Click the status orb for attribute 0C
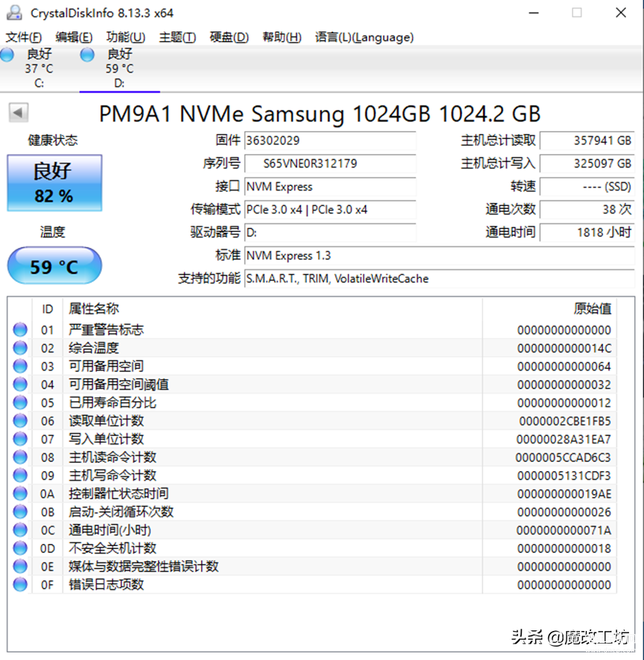This screenshot has height=660, width=644. tap(20, 530)
